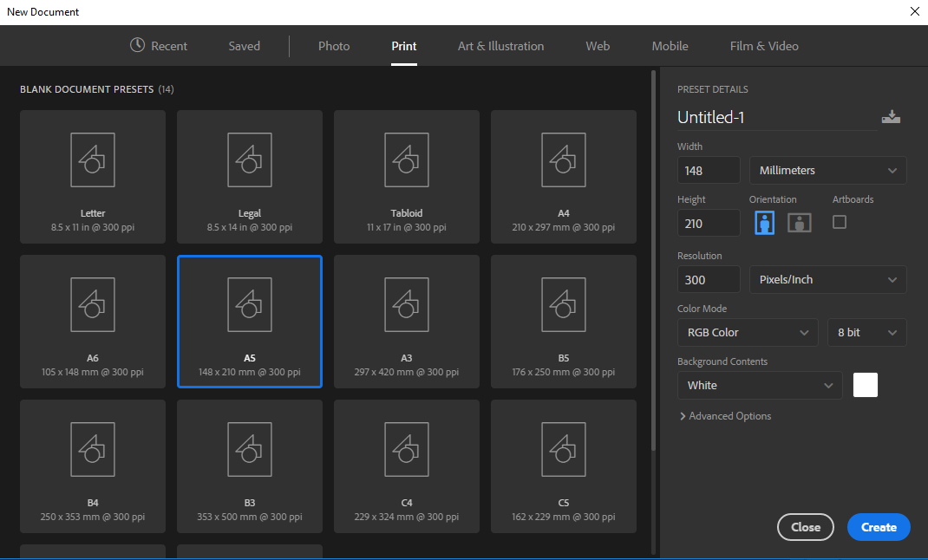The image size is (928, 560).
Task: Select the Legal preset
Action: [x=249, y=177]
